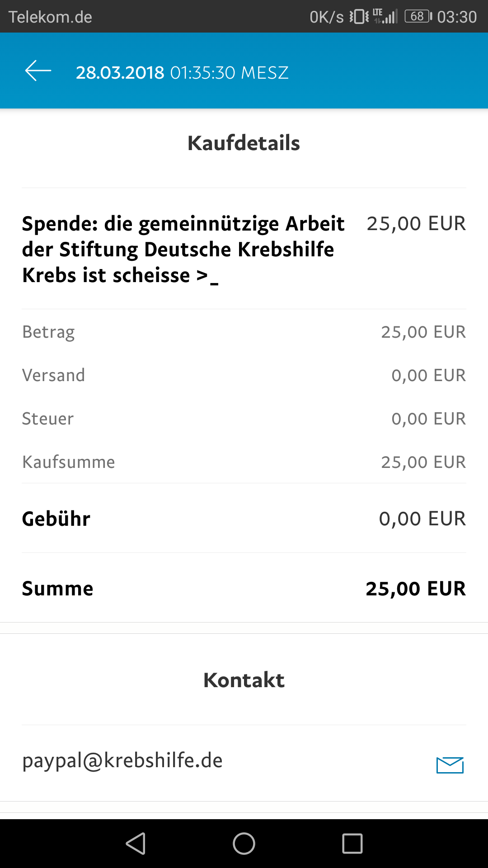Tap the Versand row
Viewport: 488px width, 868px height.
pos(244,375)
